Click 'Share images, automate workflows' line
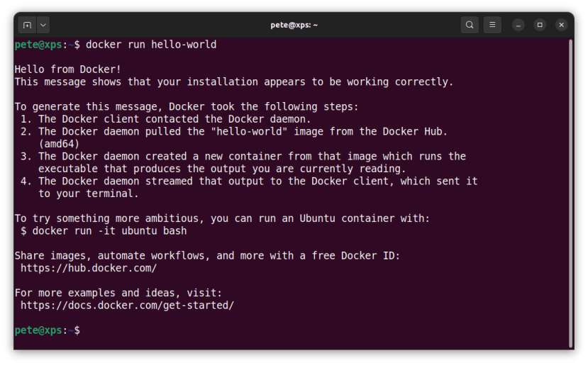 coord(207,256)
